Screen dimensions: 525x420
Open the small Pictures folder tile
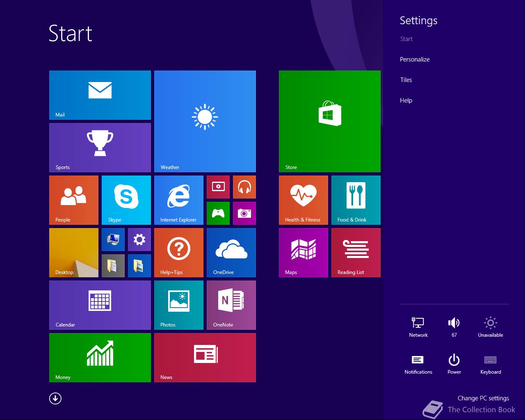[139, 266]
